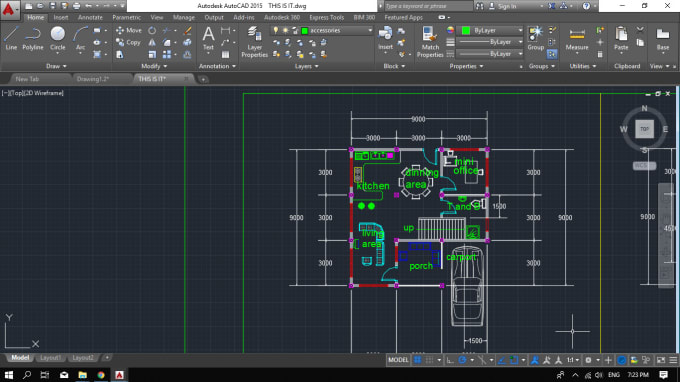Open Chrome from the Windows taskbar

click(x=101, y=375)
